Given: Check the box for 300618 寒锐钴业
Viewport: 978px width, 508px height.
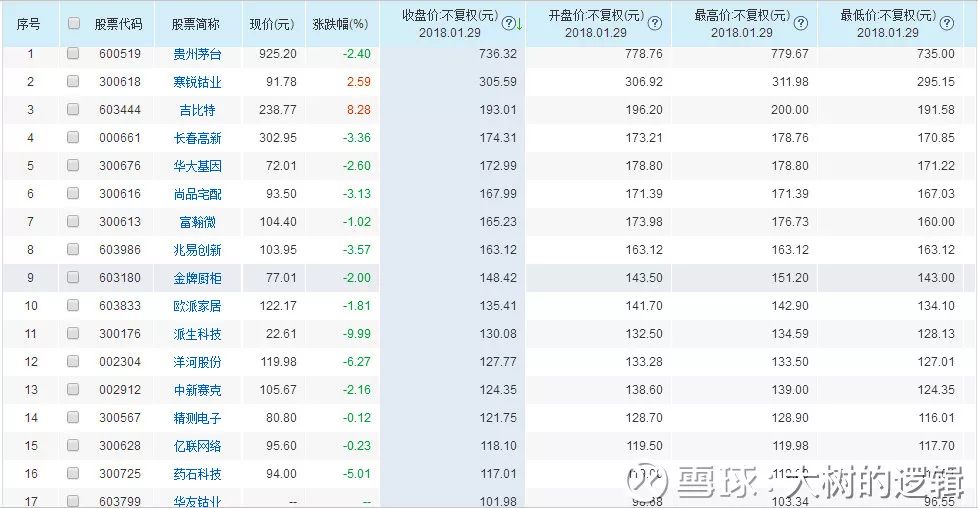Looking at the screenshot, I should 73,81.
